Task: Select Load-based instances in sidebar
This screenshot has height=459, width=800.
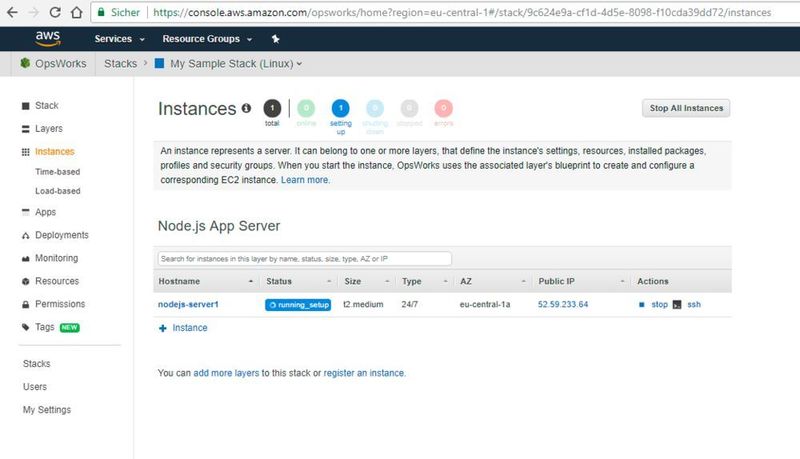Action: pos(58,191)
